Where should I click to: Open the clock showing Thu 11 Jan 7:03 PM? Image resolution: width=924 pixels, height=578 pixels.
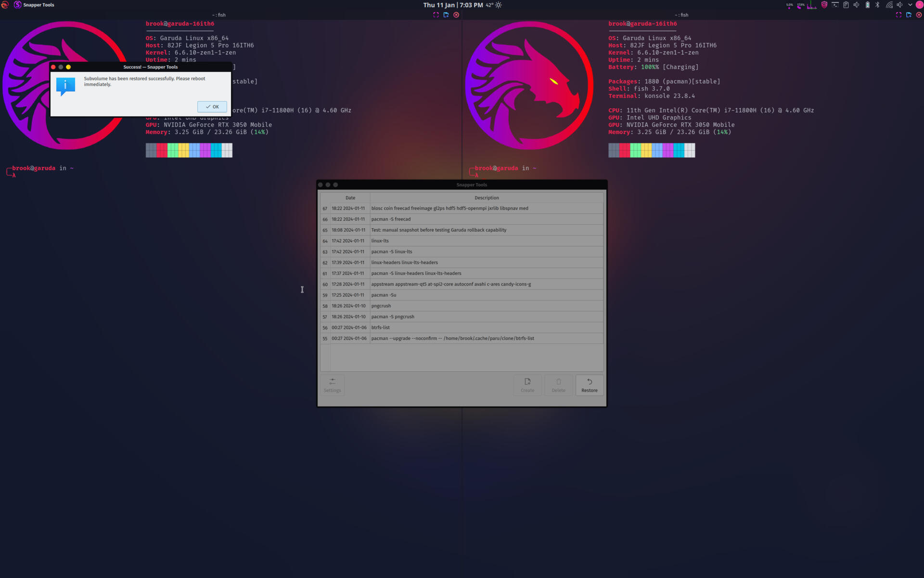[x=453, y=5]
